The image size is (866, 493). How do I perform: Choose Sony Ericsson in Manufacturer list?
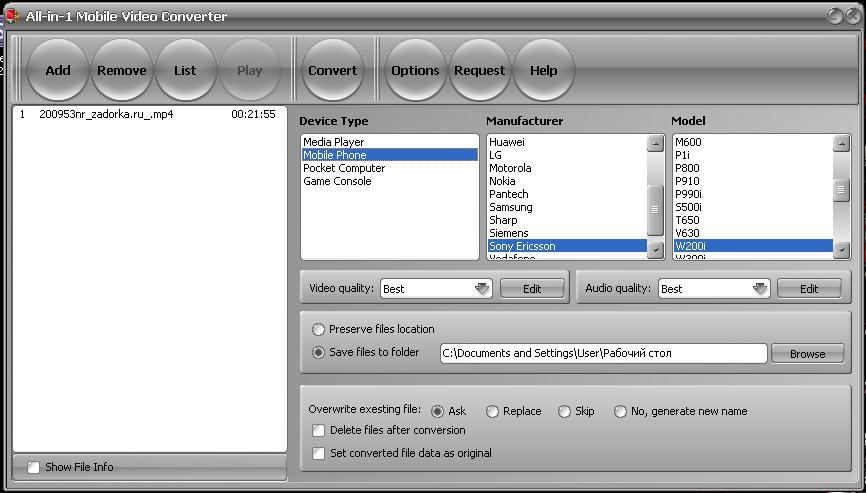click(567, 246)
